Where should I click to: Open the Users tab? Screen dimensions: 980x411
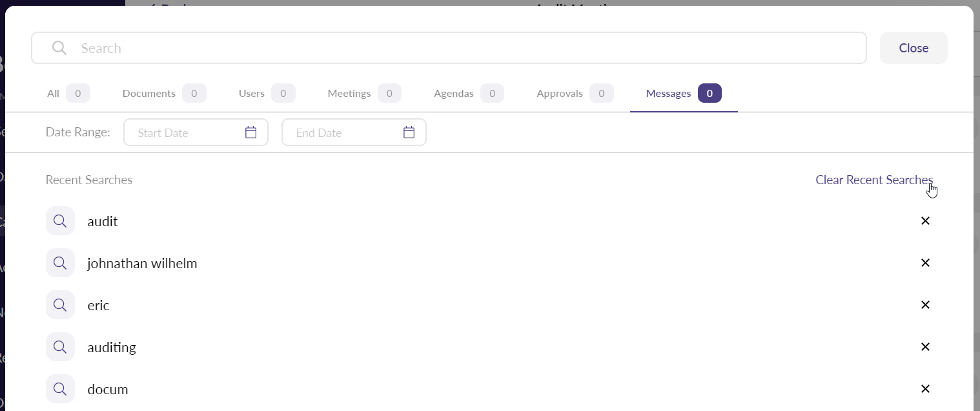point(266,94)
